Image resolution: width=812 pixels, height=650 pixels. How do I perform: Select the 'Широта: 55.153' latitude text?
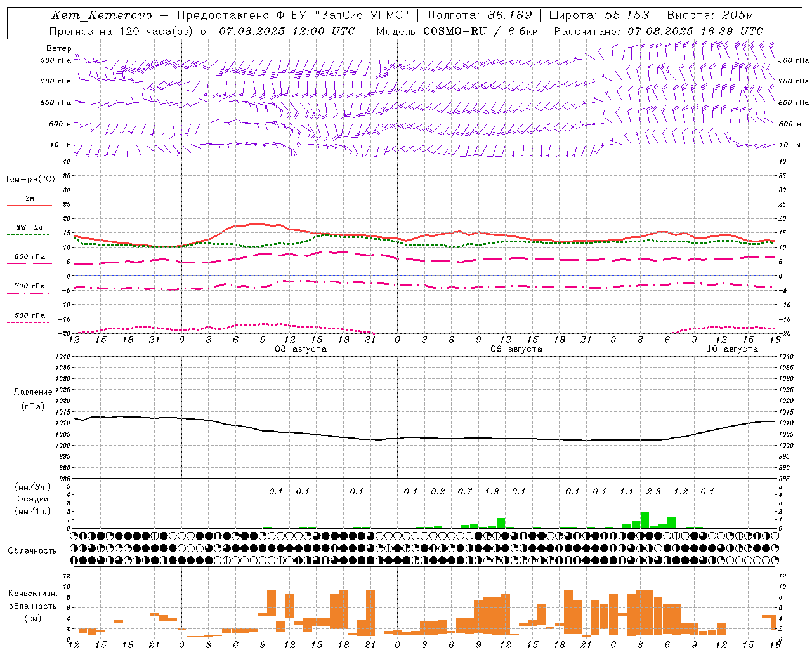[x=599, y=15]
